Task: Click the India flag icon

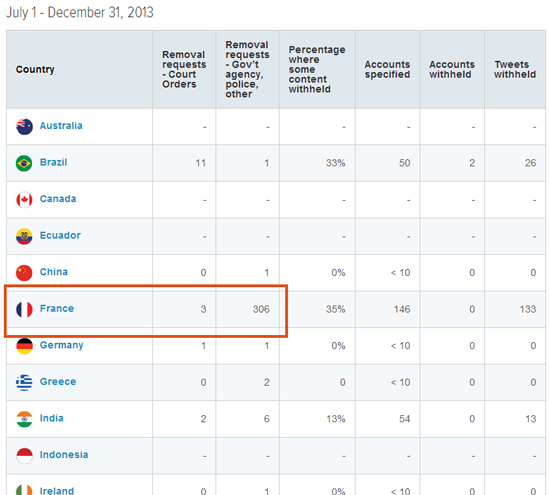Action: pos(24,419)
